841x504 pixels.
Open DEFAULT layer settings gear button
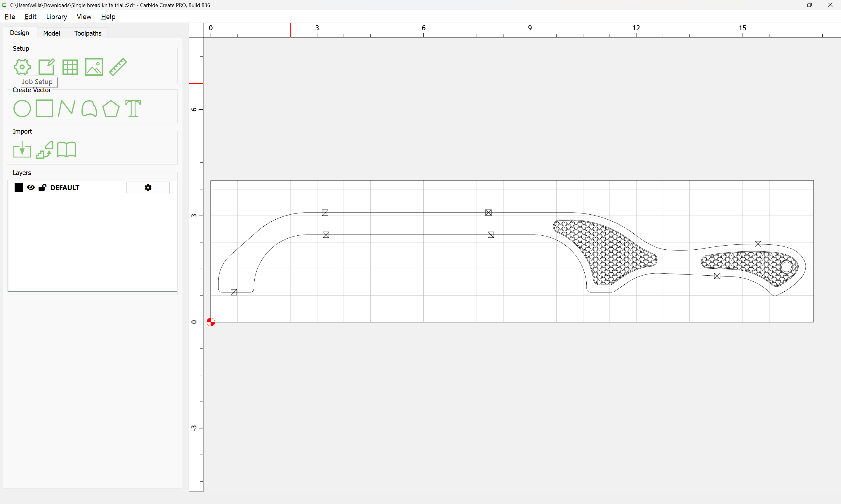pos(148,188)
